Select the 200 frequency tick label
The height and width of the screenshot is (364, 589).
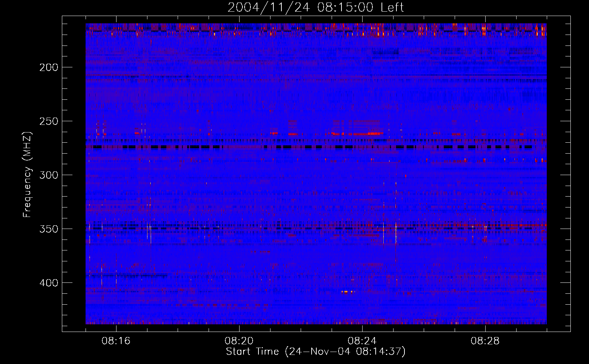(x=48, y=67)
